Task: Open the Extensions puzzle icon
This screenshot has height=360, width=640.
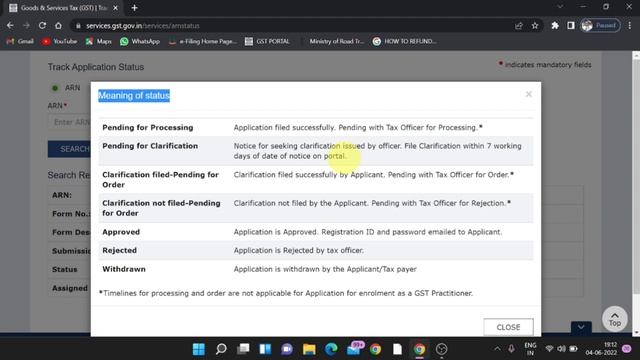Action: (x=555, y=26)
